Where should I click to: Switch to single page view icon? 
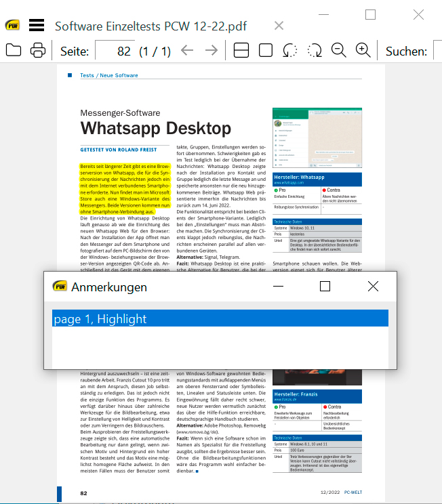click(x=266, y=50)
